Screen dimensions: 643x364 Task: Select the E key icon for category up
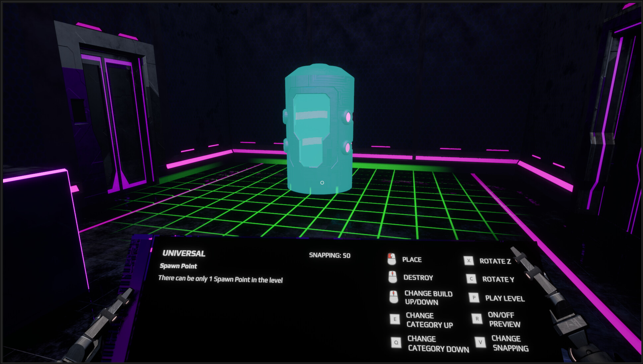tap(395, 319)
